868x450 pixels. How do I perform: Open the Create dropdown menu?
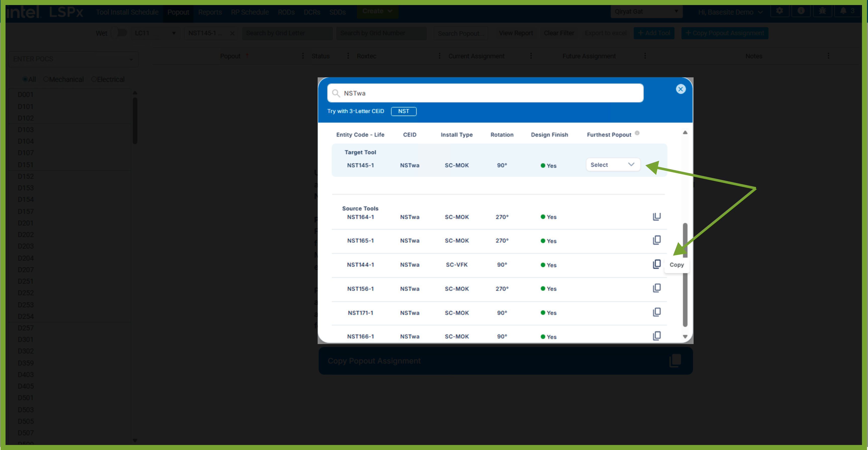coord(377,11)
